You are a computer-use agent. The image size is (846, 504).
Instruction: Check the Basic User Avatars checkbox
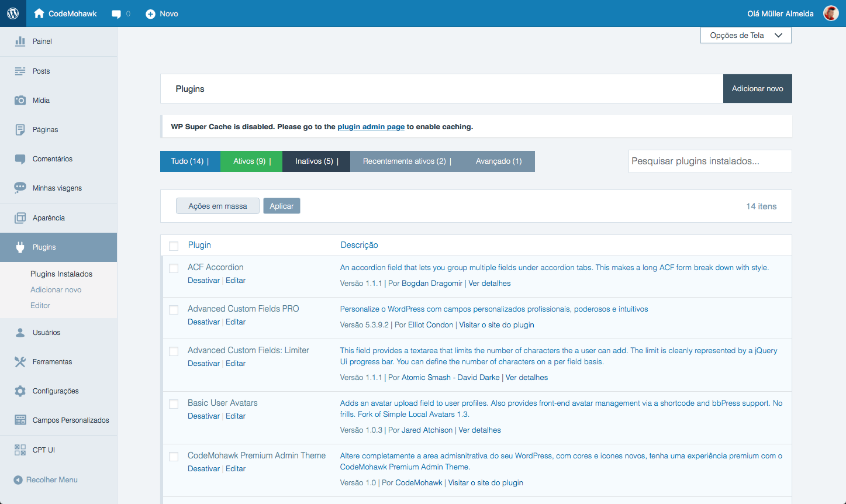174,404
